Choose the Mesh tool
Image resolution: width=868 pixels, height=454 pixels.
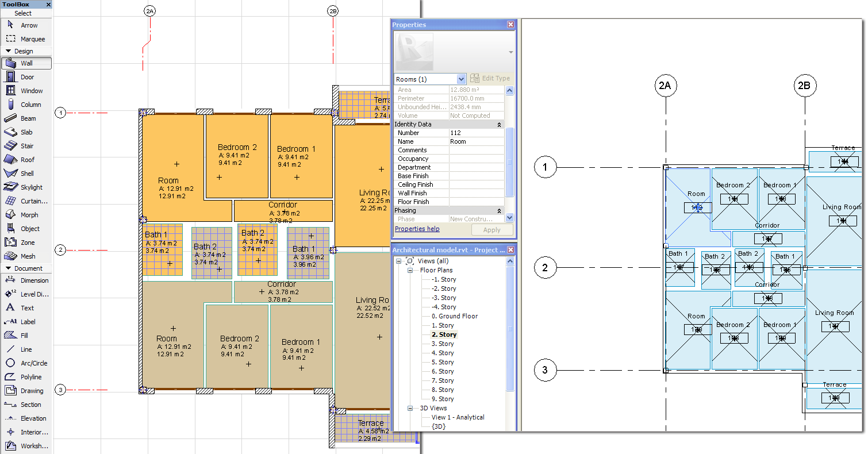point(26,256)
